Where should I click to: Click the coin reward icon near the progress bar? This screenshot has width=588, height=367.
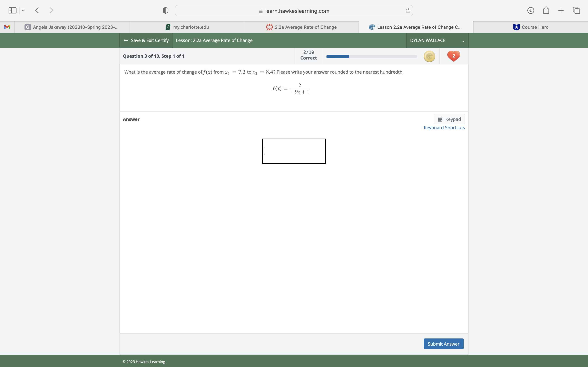click(x=429, y=56)
